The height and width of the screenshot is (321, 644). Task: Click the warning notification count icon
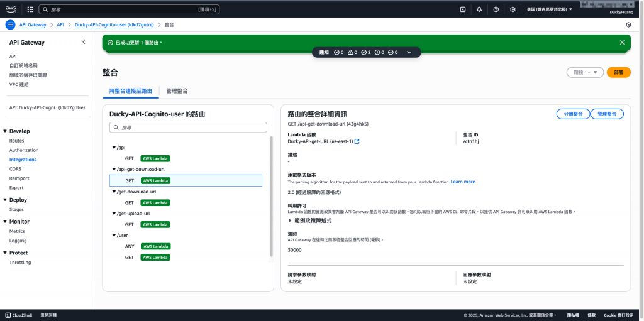350,52
